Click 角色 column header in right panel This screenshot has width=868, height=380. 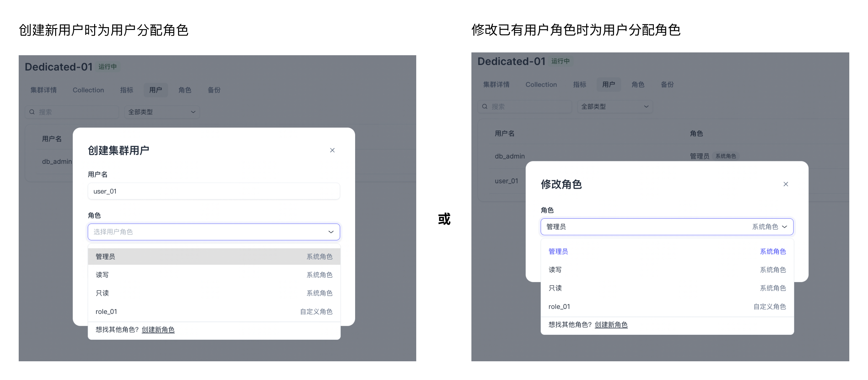pos(696,134)
